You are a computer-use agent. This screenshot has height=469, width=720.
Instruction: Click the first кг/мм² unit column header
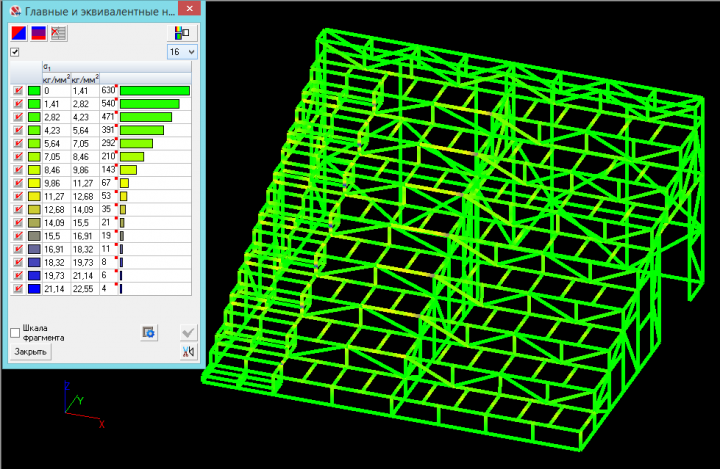tap(56, 79)
